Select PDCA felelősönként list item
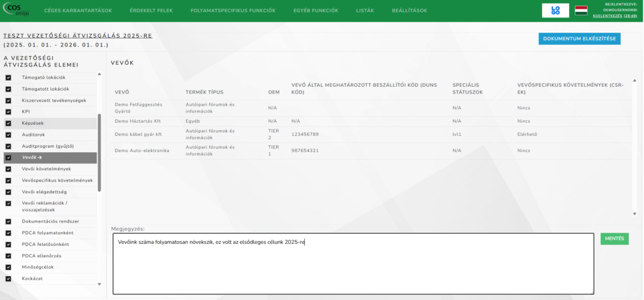 click(x=45, y=244)
